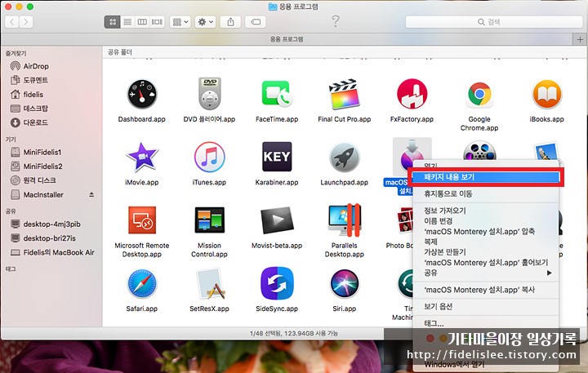Switch to icon view in toolbar

[x=112, y=22]
